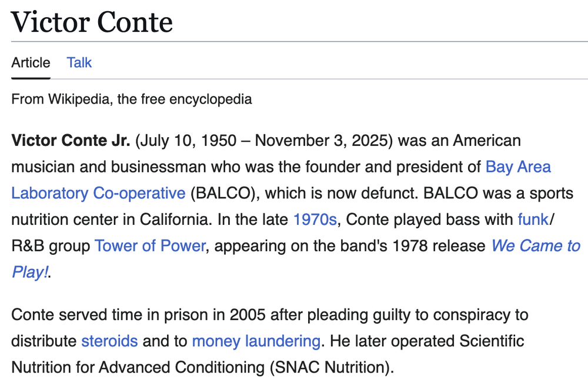Click the funk genre link
The image size is (588, 392).
tap(532, 220)
